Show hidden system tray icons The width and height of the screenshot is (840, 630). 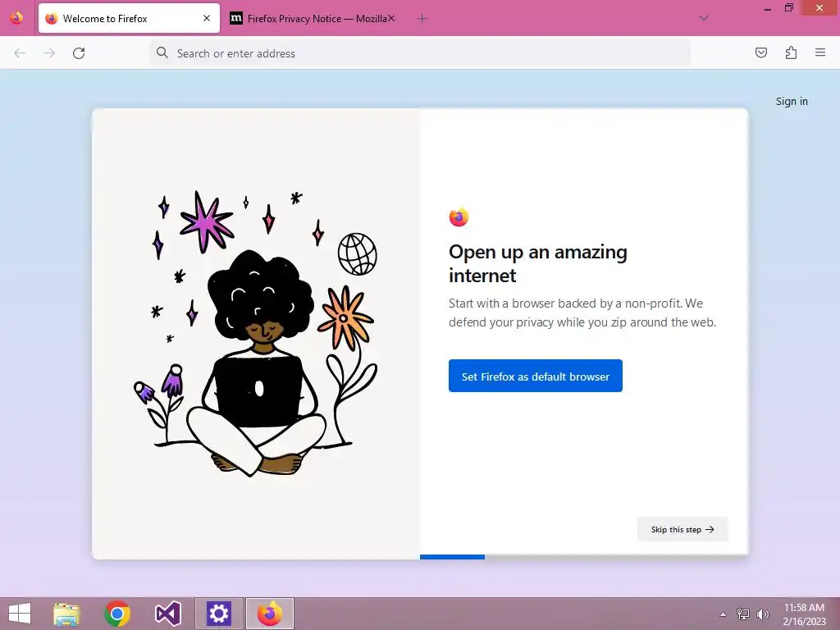[723, 614]
